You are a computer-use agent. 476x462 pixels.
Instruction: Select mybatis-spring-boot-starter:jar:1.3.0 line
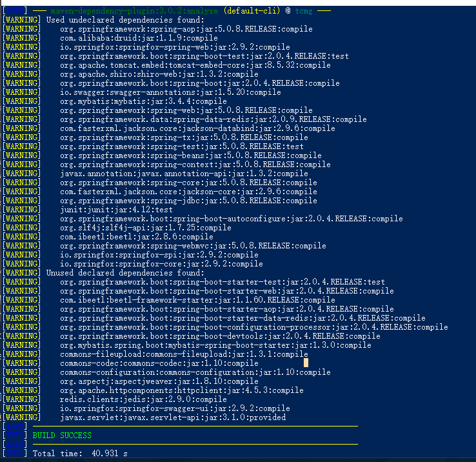pyautogui.click(x=215, y=345)
